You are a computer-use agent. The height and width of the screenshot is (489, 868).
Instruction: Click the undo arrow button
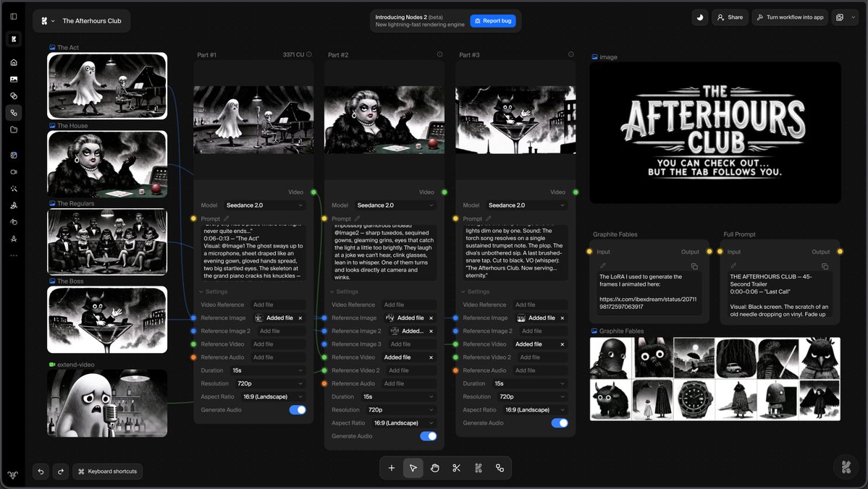[x=41, y=472]
